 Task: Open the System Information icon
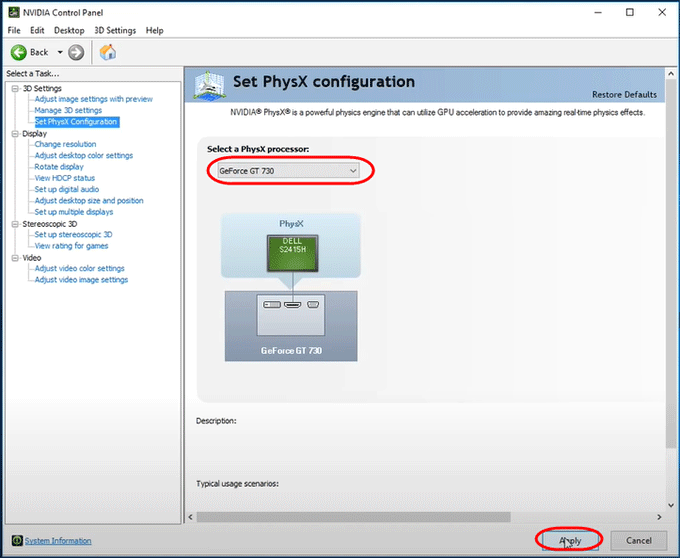16,541
